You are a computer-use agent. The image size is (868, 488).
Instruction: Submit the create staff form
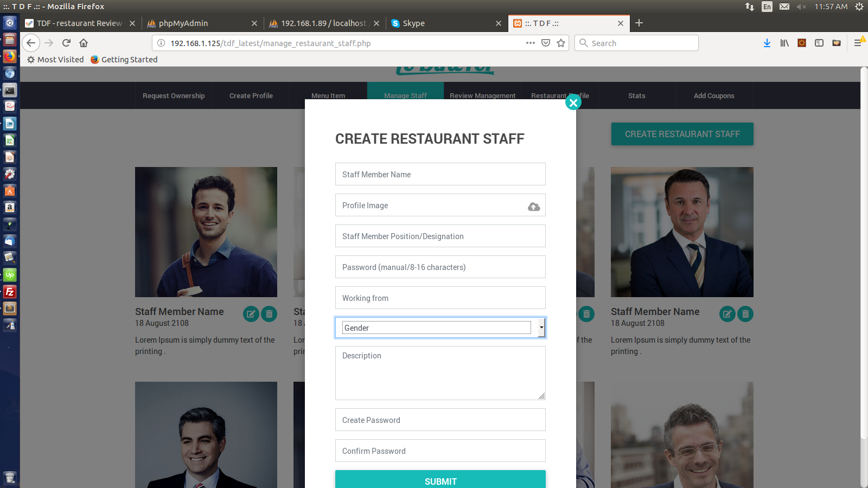tap(441, 480)
